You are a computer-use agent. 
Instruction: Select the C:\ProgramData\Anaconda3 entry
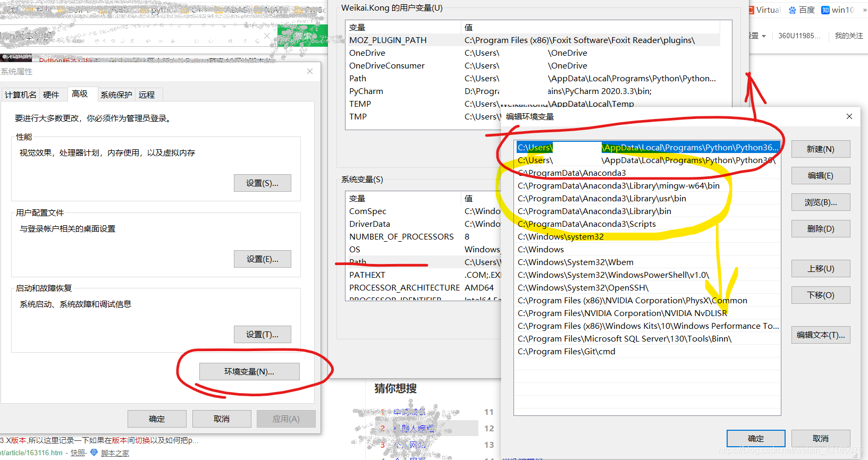(647, 173)
